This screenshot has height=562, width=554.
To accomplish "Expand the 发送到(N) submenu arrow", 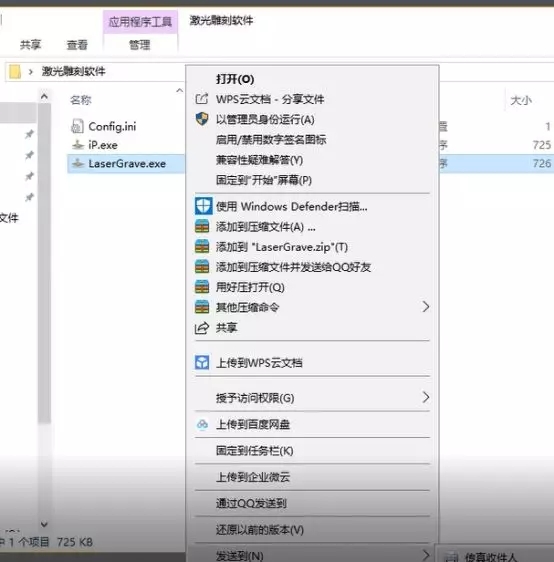I will (x=425, y=555).
